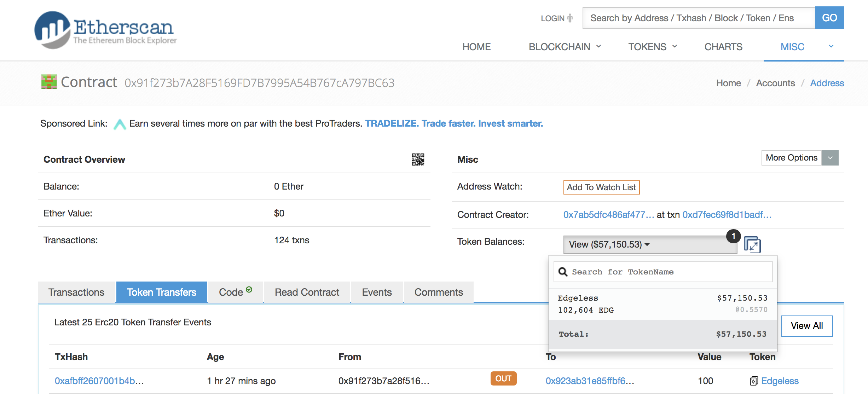Click the contract address 0x91f273b7A28F... text
This screenshot has width=868, height=394.
click(259, 83)
